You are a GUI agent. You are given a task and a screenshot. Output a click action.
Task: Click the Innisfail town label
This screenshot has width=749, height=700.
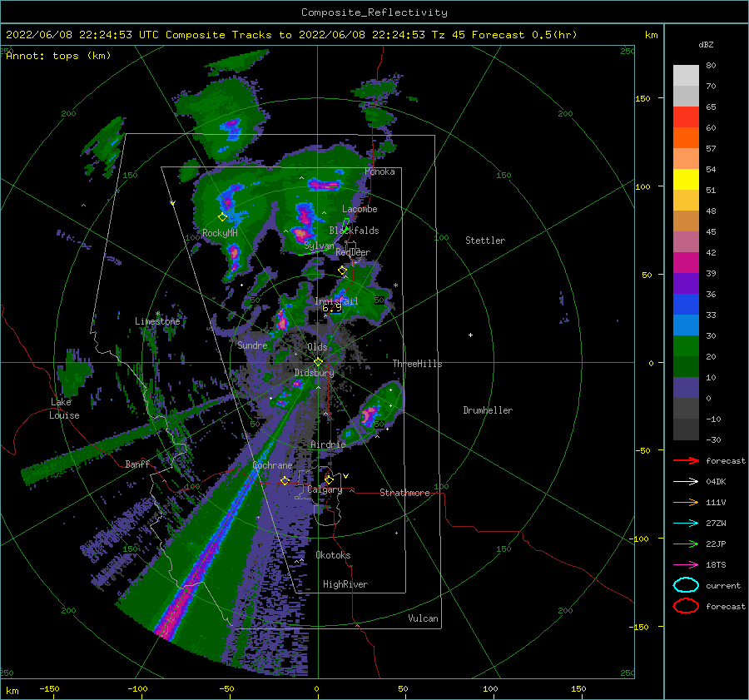336,301
